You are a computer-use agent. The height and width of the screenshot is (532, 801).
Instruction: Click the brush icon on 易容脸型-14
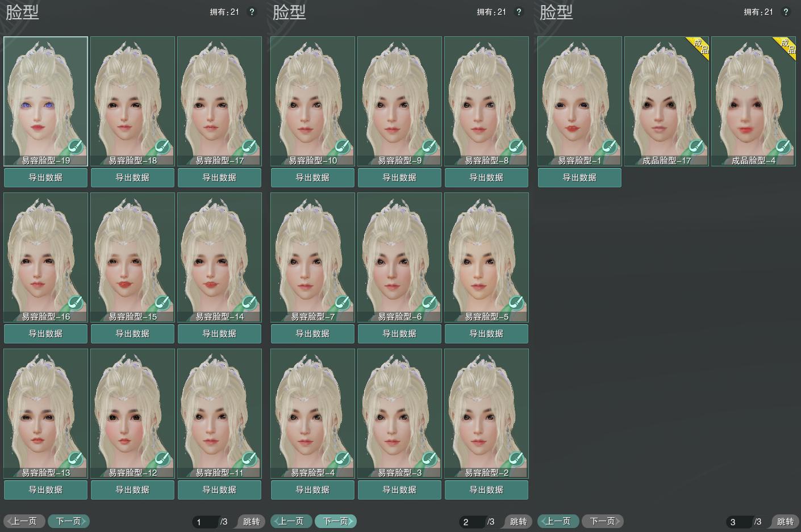point(250,304)
